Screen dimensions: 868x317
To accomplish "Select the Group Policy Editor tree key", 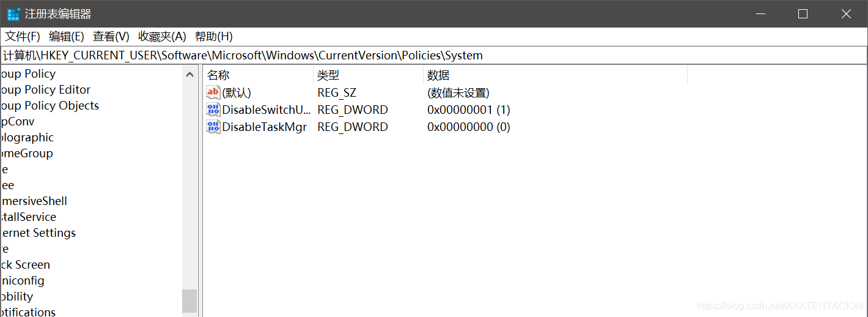I will click(x=45, y=90).
